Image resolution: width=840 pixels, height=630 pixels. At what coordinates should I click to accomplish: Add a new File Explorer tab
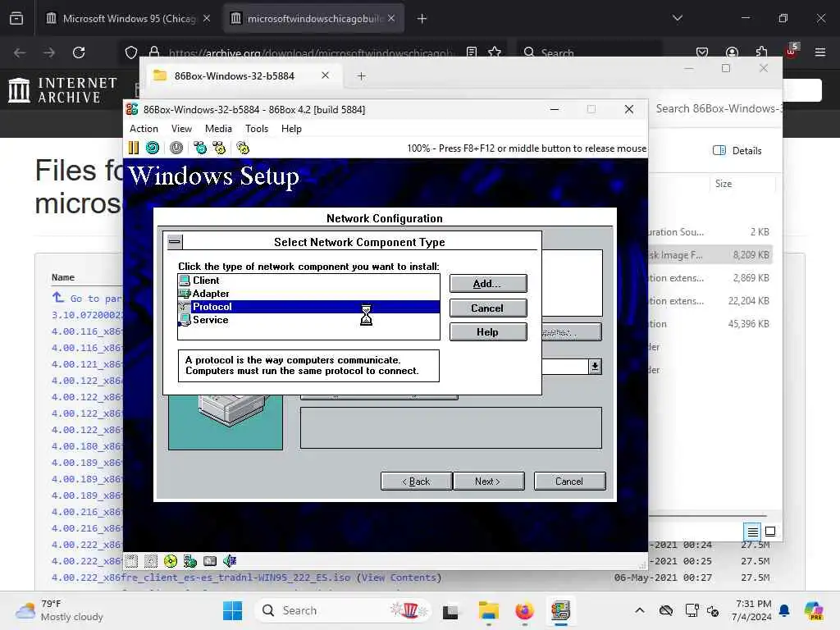(362, 76)
